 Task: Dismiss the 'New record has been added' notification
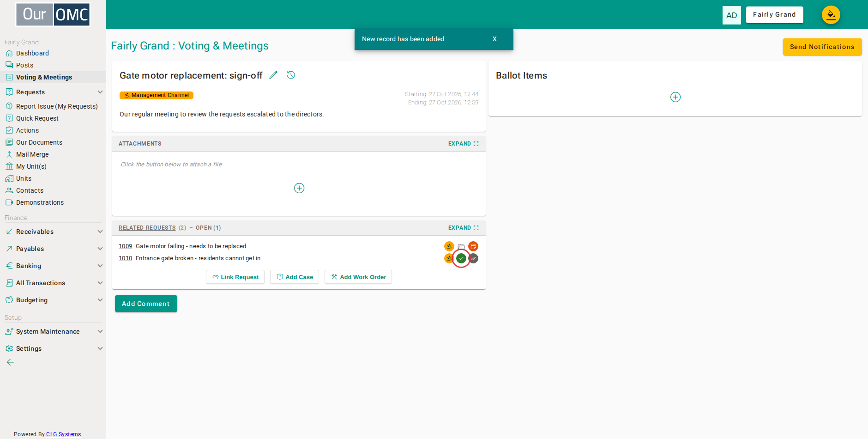(494, 39)
